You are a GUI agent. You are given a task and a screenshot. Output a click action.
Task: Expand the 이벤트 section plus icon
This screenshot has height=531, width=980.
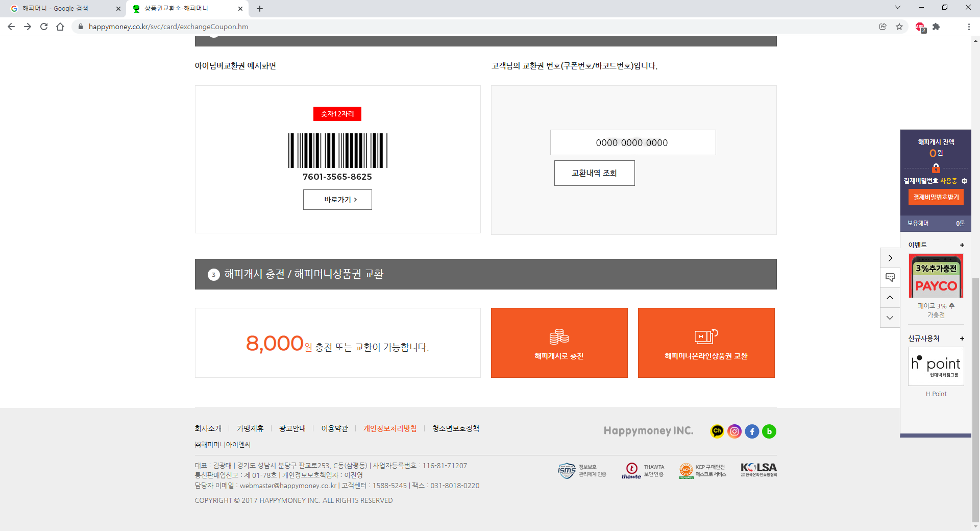click(962, 246)
